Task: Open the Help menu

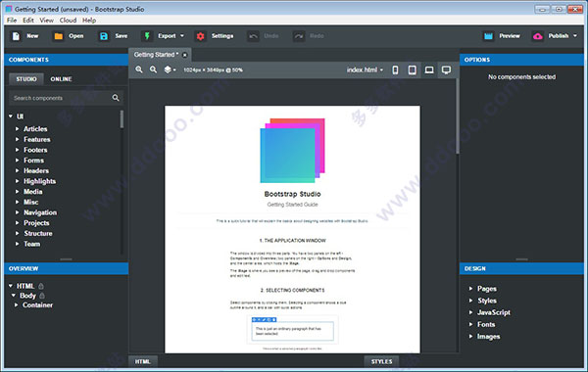Action: click(x=89, y=21)
